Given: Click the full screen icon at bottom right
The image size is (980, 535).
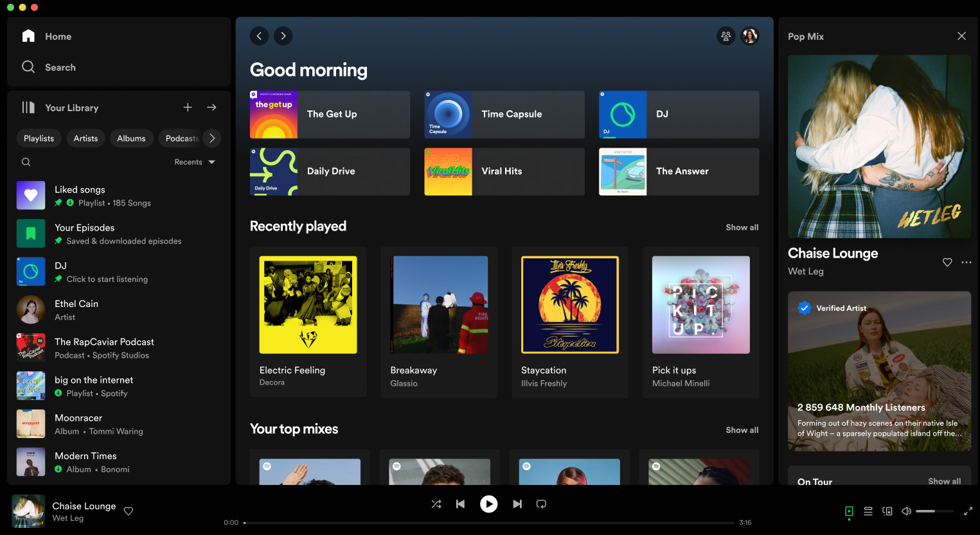Looking at the screenshot, I should 968,511.
